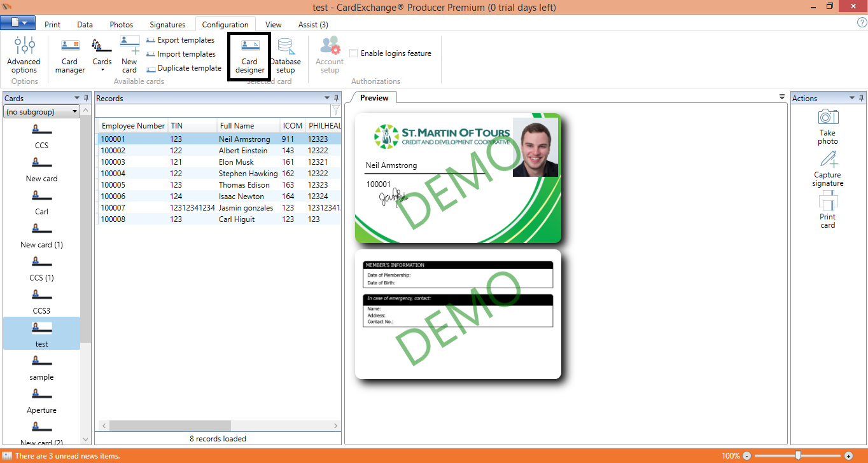Click the news icon in the status bar
Image resolution: width=868 pixels, height=463 pixels.
tap(7, 456)
